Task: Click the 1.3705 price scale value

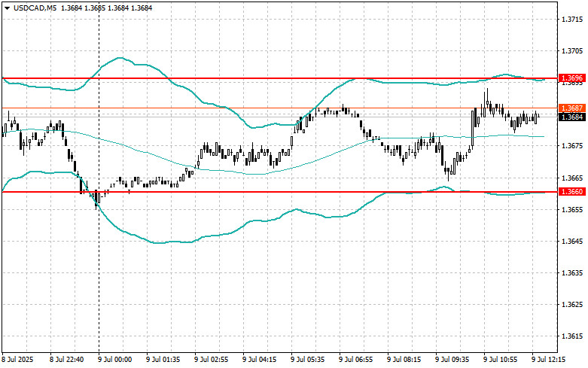Action: tap(574, 51)
